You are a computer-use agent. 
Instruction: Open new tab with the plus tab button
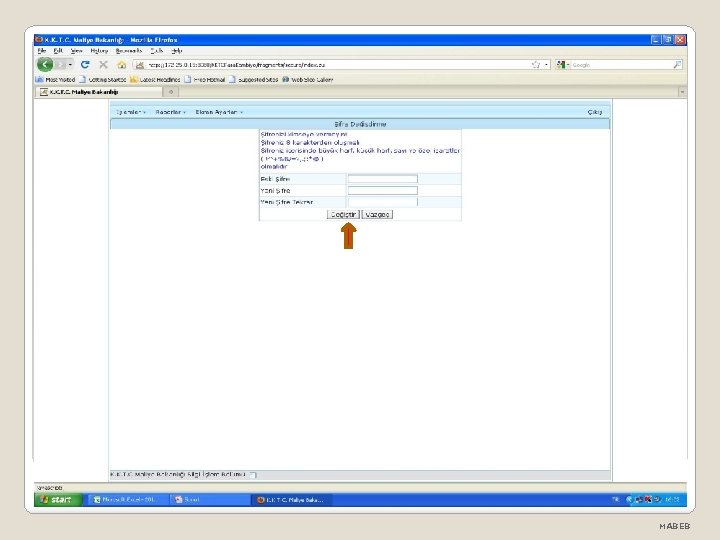(171, 92)
